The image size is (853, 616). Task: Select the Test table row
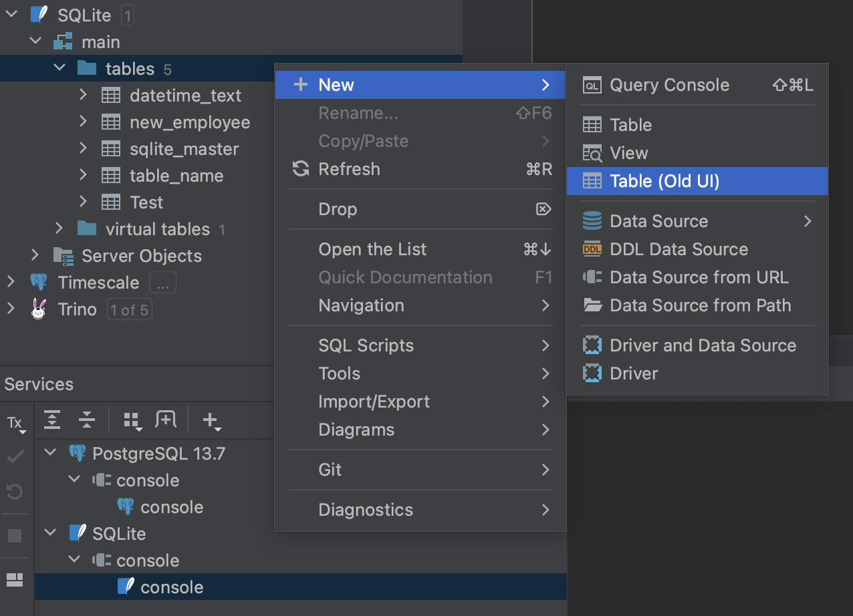[x=137, y=202]
